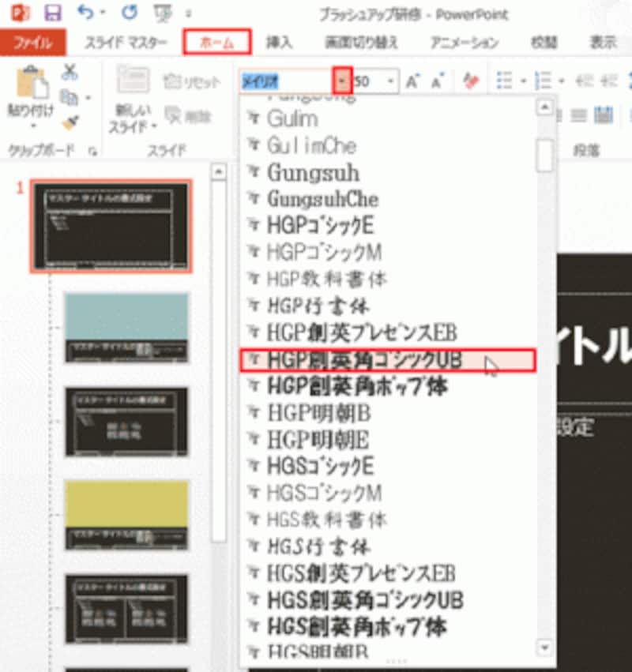The image size is (632, 672).
Task: Go to the 画面切り替え tab
Action: click(x=362, y=42)
